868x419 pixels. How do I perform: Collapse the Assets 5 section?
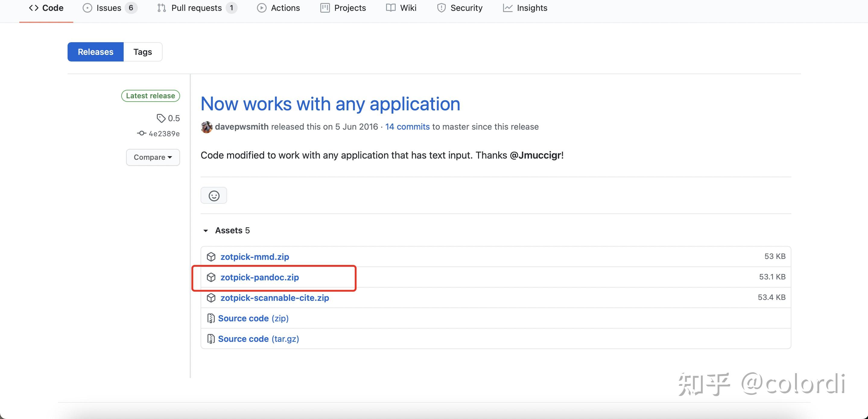click(206, 231)
